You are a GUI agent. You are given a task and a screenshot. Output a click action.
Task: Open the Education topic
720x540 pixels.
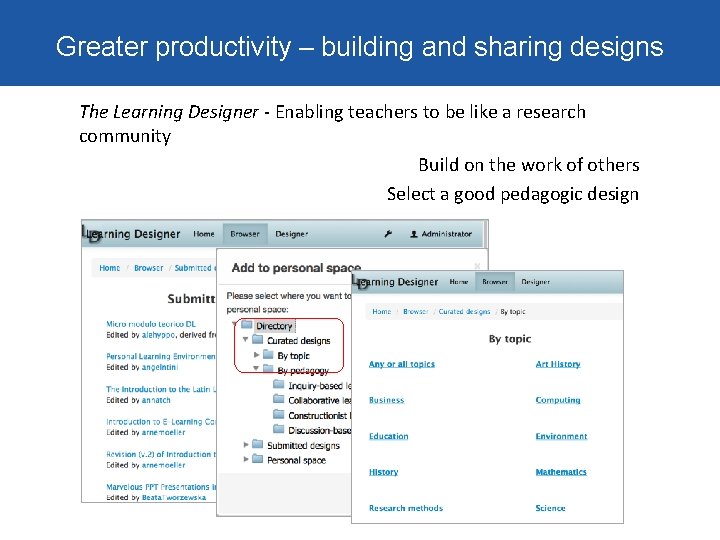[388, 436]
